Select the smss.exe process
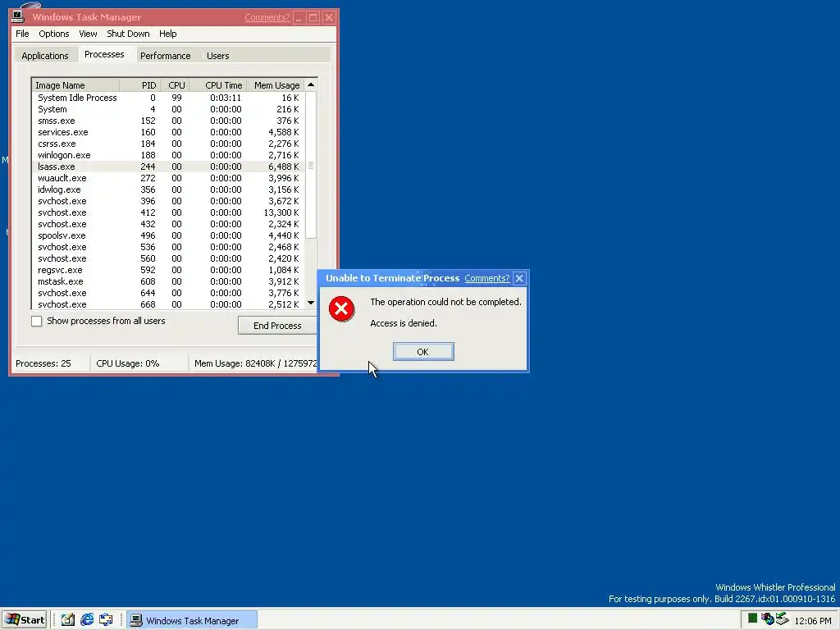This screenshot has height=630, width=840. click(168, 121)
